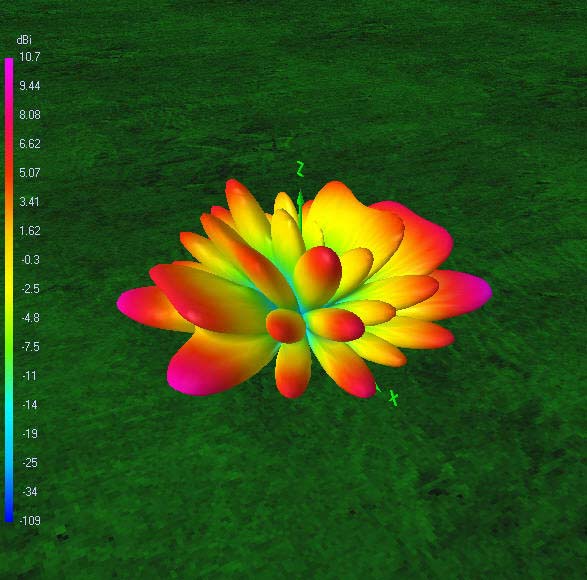Screen dimensions: 587x580
Task: Select the 6.62 legend label
Action: tap(30, 144)
